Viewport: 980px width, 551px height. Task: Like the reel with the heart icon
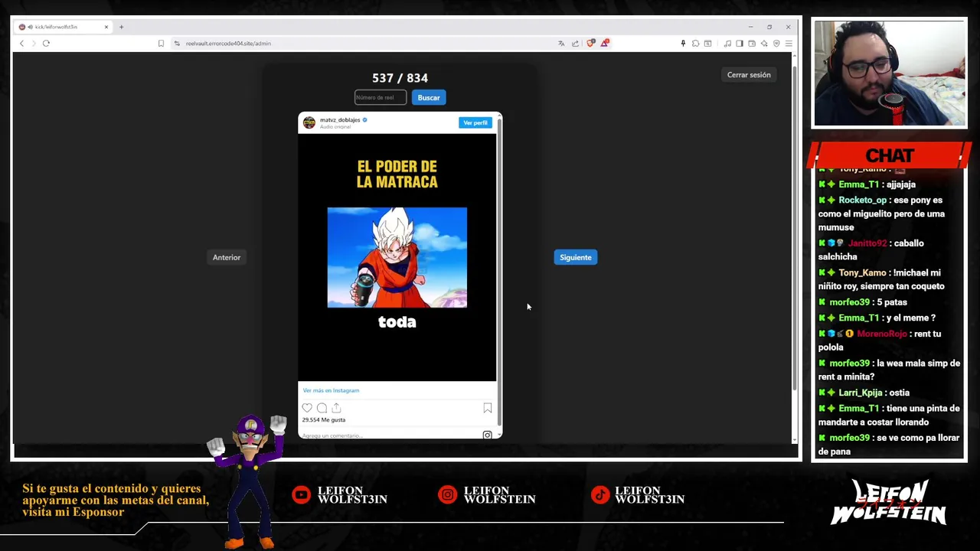pos(307,408)
